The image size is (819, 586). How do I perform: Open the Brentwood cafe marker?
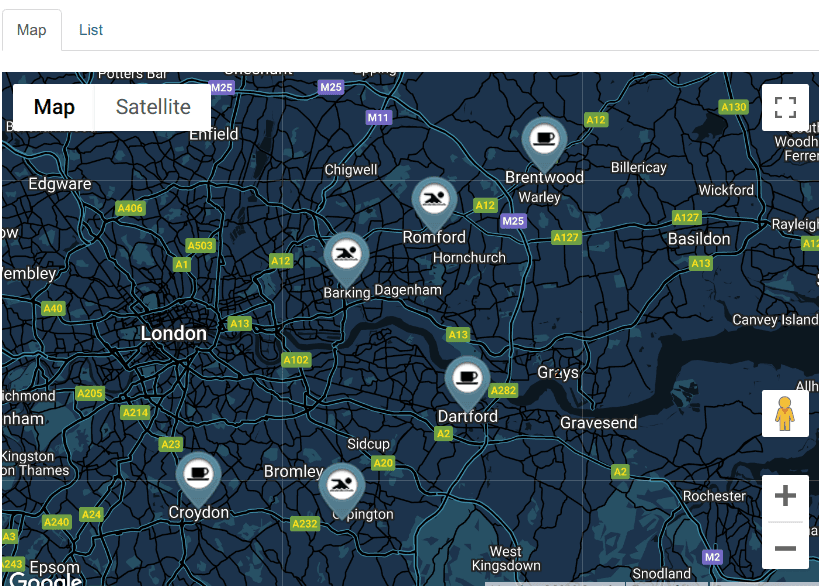pyautogui.click(x=544, y=142)
